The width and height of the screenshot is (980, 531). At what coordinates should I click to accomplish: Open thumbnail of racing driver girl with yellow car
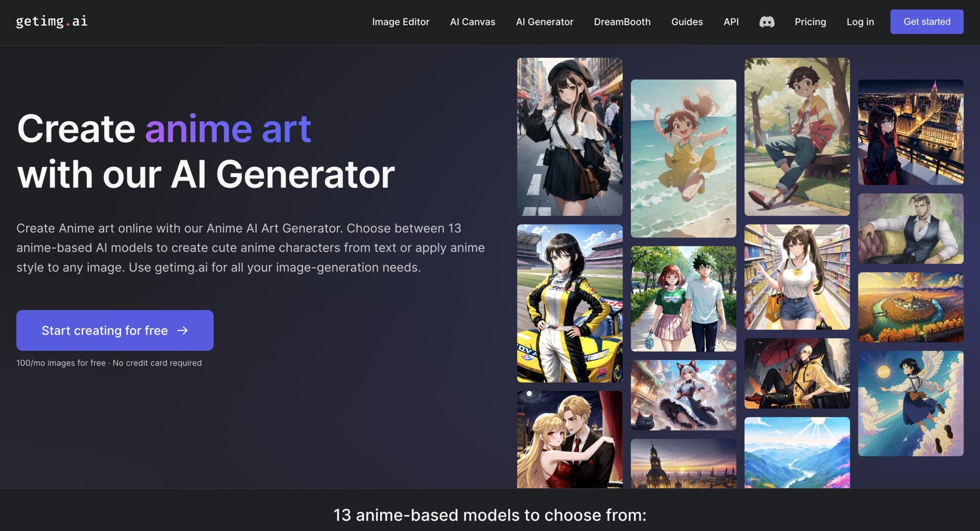click(570, 303)
